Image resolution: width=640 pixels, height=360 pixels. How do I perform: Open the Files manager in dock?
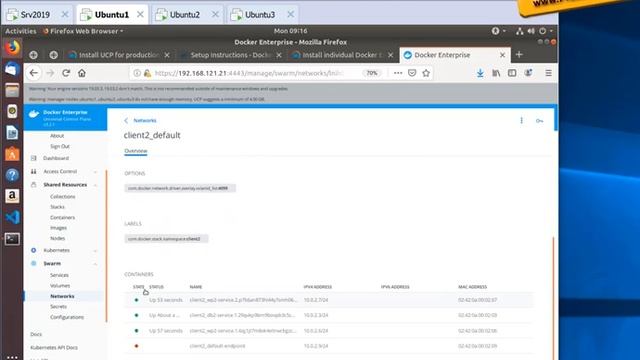(12, 90)
